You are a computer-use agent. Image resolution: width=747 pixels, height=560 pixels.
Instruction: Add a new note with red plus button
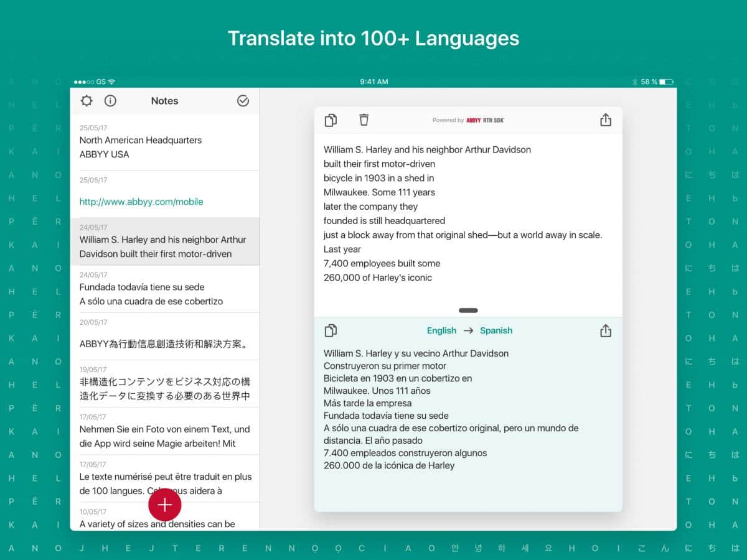point(164,505)
